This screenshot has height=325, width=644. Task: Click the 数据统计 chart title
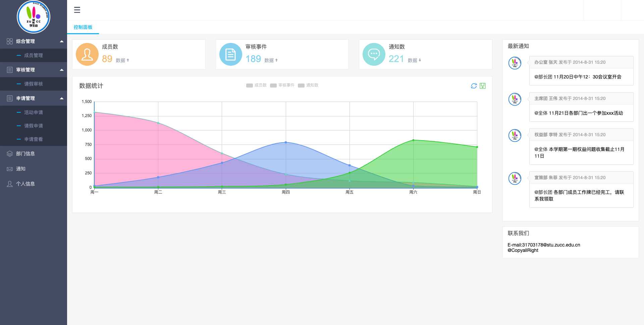click(91, 86)
